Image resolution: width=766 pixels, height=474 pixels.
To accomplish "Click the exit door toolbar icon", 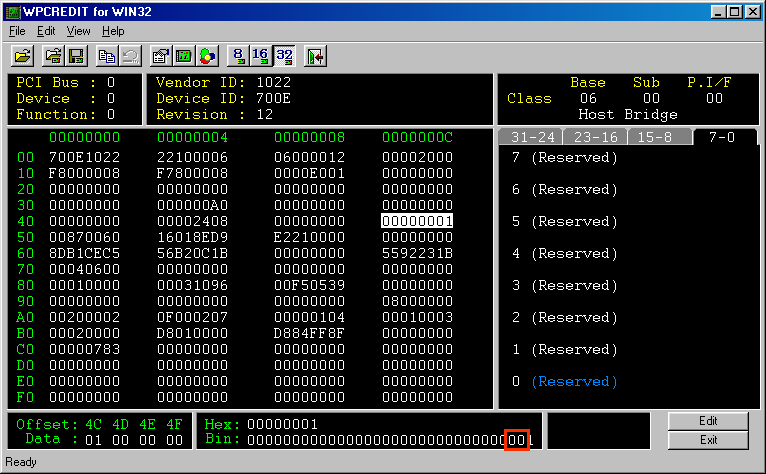I will point(315,56).
